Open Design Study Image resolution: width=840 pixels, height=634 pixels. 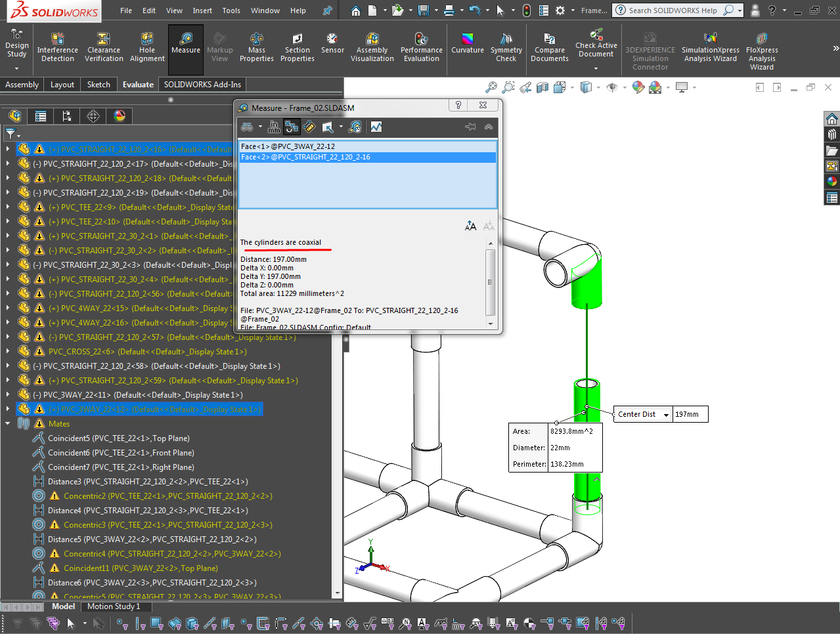pyautogui.click(x=17, y=43)
